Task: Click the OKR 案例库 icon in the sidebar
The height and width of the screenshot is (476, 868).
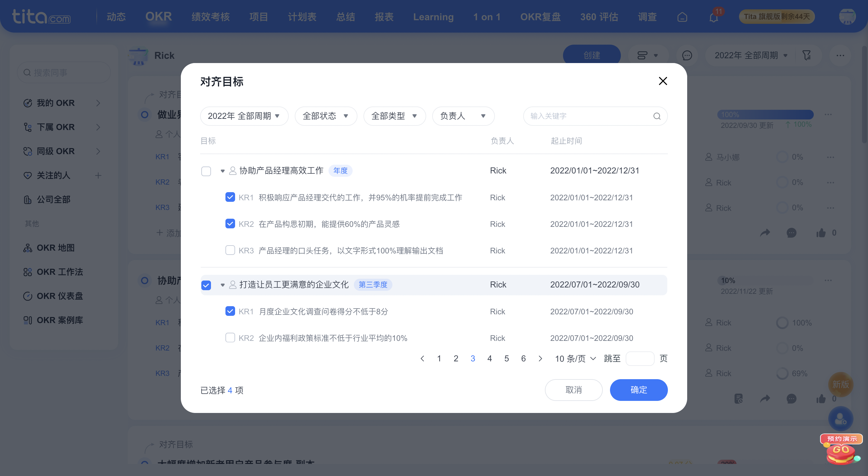Action: pos(28,320)
